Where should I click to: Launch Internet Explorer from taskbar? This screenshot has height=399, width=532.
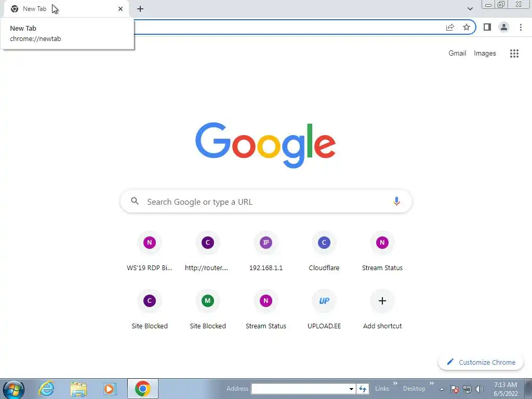point(46,389)
